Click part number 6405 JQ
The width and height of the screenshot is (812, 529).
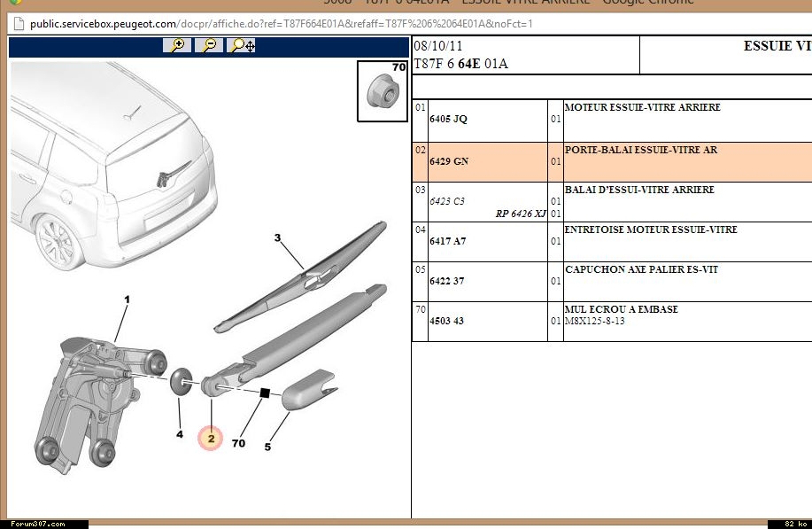coord(448,119)
